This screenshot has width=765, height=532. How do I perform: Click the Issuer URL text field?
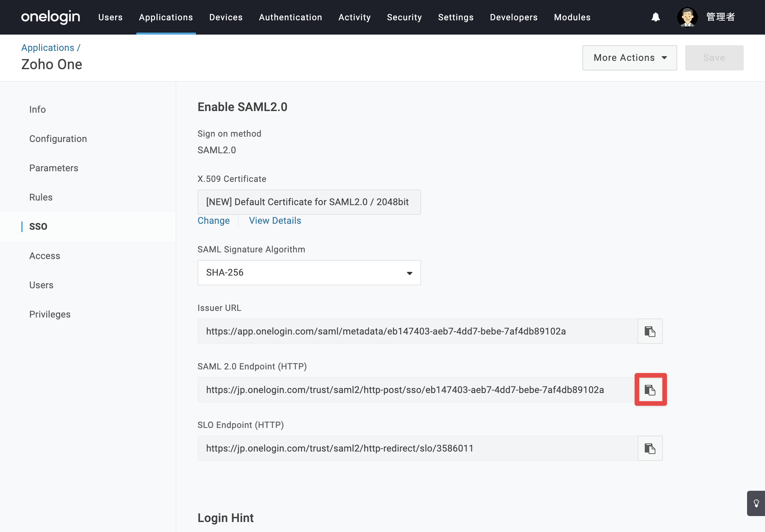point(417,331)
